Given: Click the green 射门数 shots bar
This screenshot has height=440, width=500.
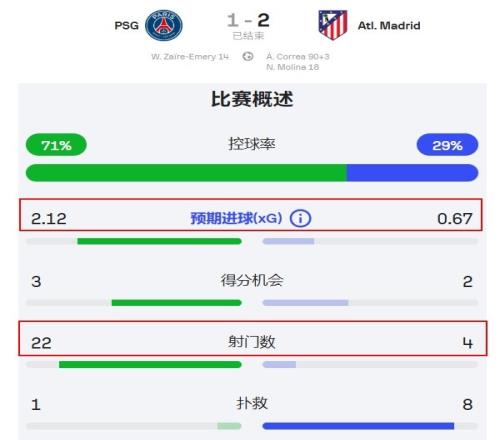Looking at the screenshot, I should [150, 364].
